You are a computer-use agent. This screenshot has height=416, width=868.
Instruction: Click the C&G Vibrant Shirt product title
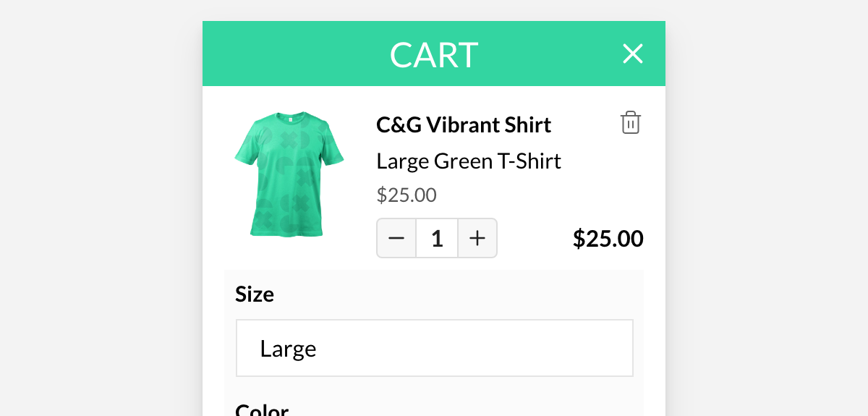point(464,125)
